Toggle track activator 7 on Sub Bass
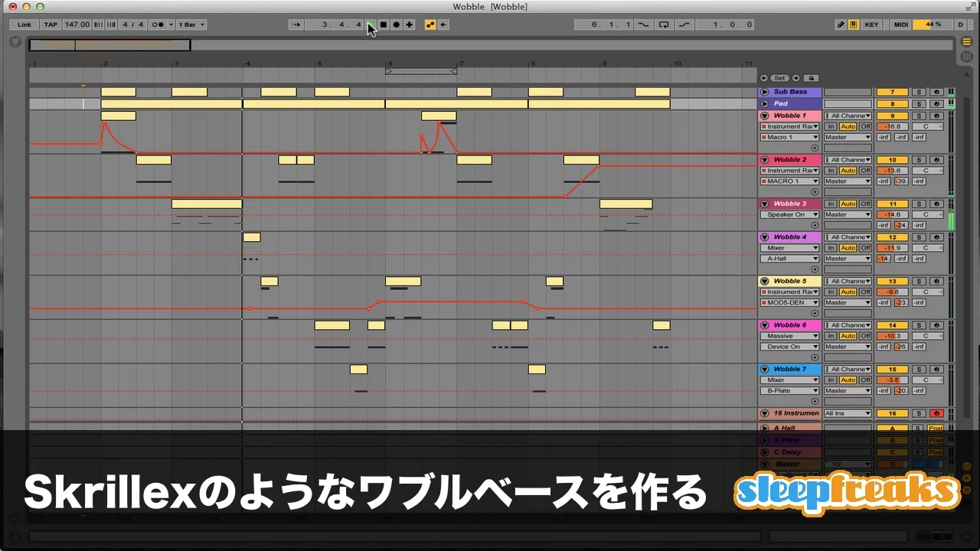Viewport: 980px width, 551px height. coord(892,92)
